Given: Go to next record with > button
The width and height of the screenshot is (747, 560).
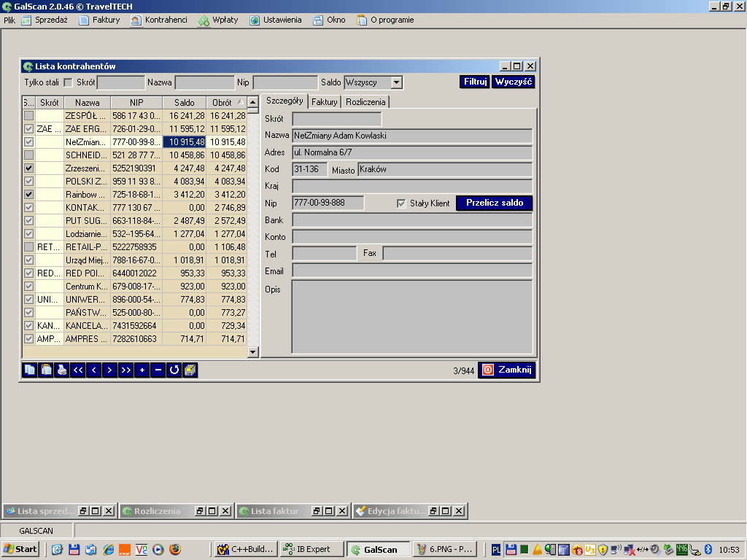Looking at the screenshot, I should point(109,370).
